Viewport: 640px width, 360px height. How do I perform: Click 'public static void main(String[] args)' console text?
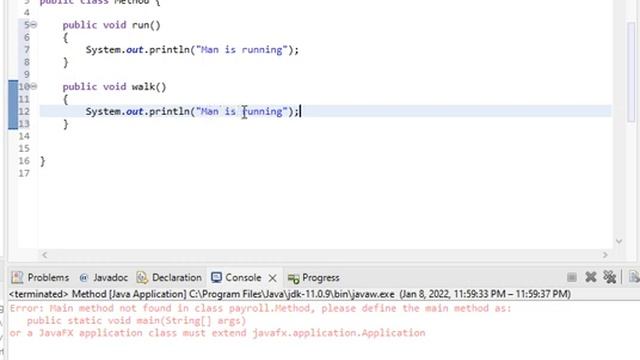[137, 321]
